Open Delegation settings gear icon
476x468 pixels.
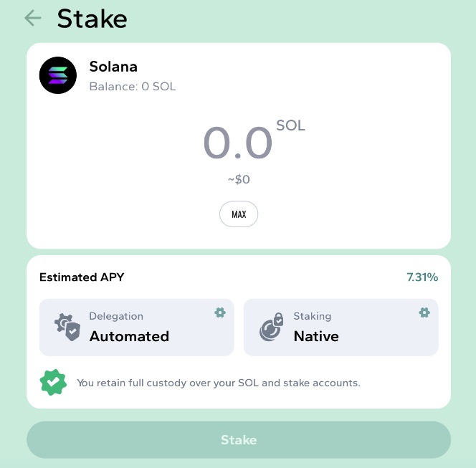pyautogui.click(x=220, y=312)
